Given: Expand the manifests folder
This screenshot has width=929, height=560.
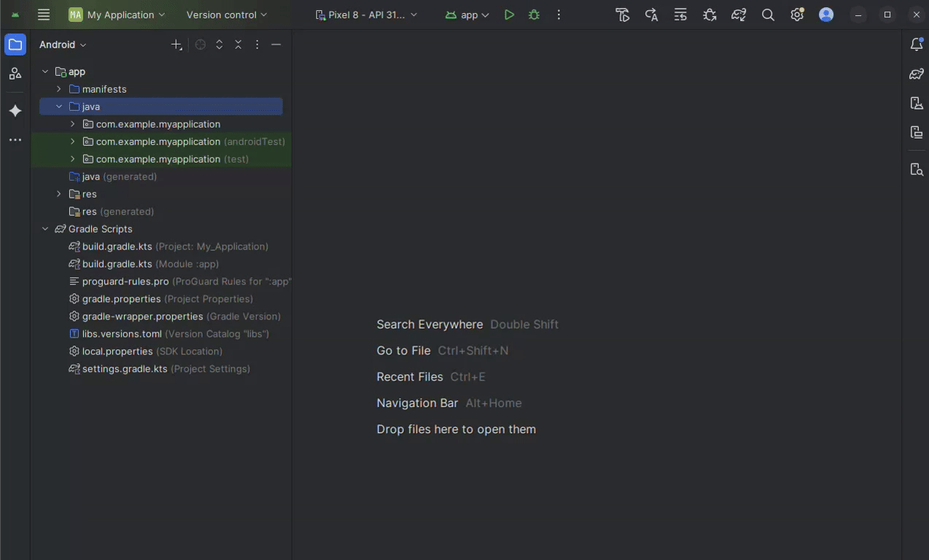Looking at the screenshot, I should pyautogui.click(x=59, y=89).
